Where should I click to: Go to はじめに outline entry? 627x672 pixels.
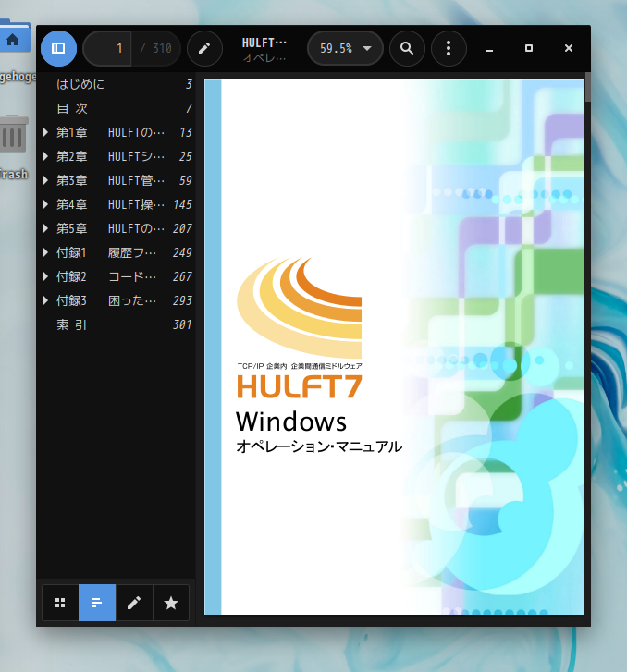[117, 84]
